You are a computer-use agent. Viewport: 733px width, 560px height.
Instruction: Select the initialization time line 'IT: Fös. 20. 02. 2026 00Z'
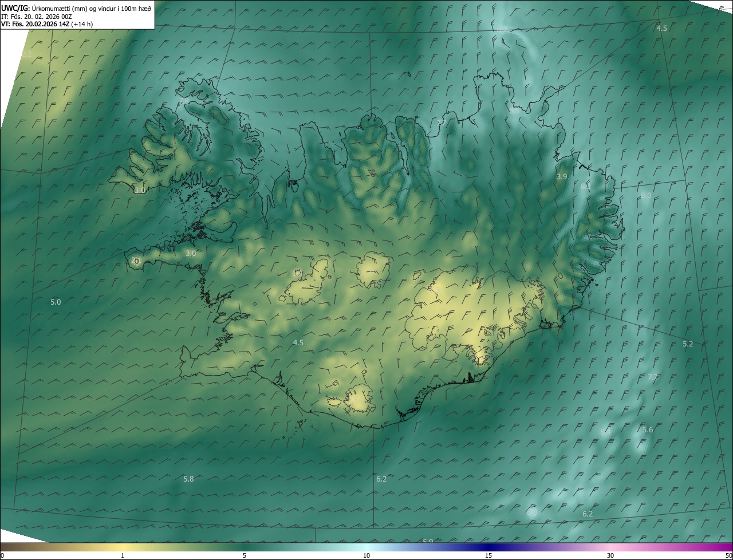click(37, 17)
